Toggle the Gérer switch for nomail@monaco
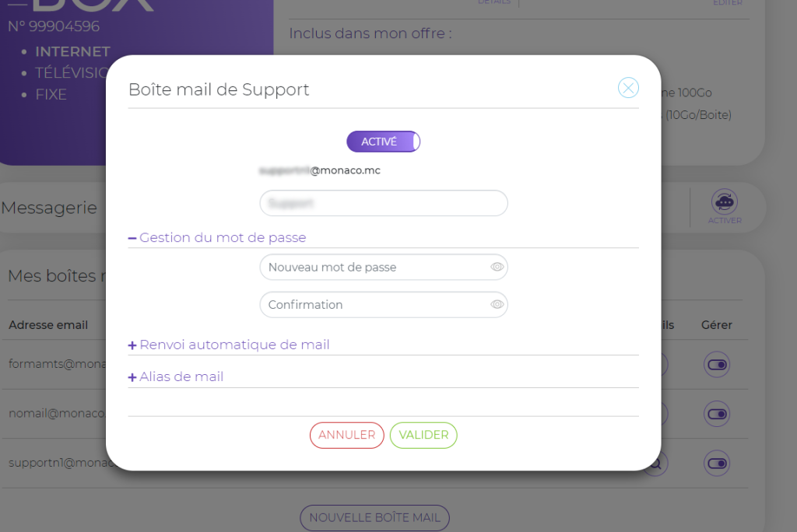Viewport: 797px width, 532px height. point(716,414)
